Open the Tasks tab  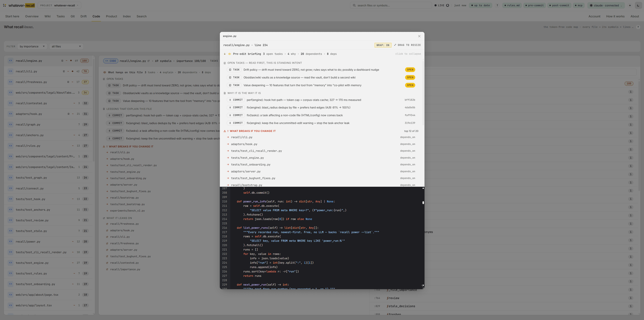tap(61, 16)
